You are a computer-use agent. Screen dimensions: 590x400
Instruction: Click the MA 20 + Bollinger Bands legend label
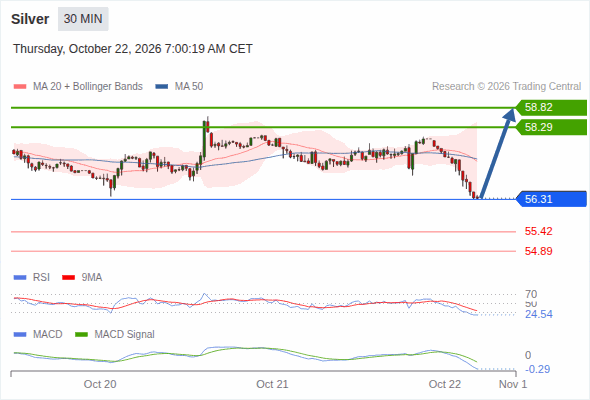88,87
